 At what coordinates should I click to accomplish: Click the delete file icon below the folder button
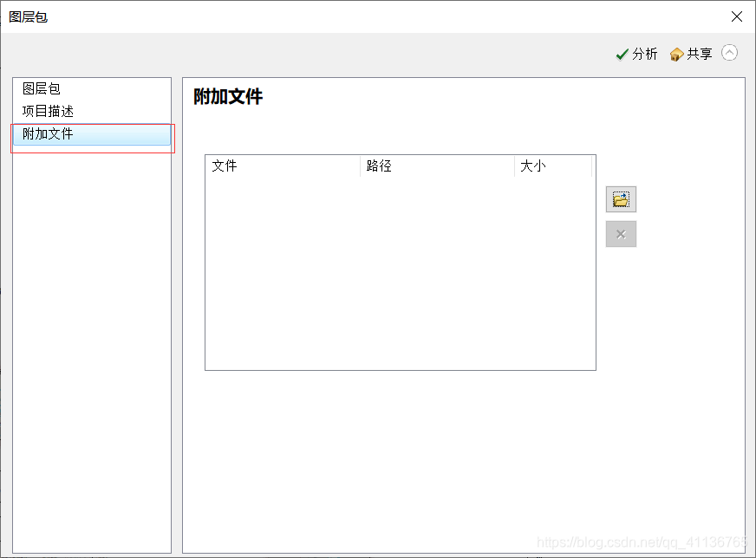pyautogui.click(x=621, y=233)
